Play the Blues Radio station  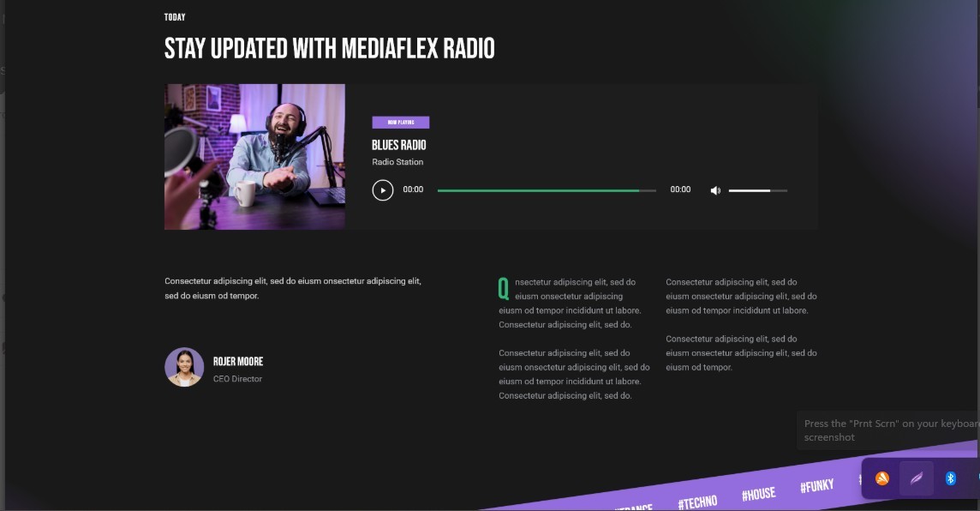pos(383,190)
